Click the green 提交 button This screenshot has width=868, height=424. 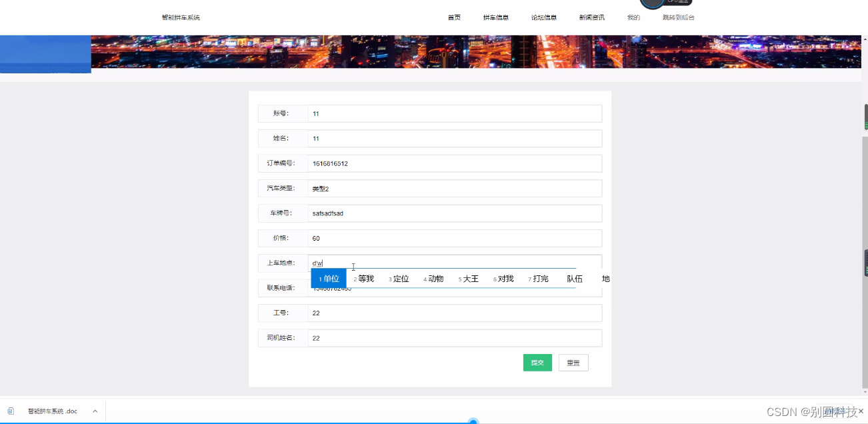[537, 363]
